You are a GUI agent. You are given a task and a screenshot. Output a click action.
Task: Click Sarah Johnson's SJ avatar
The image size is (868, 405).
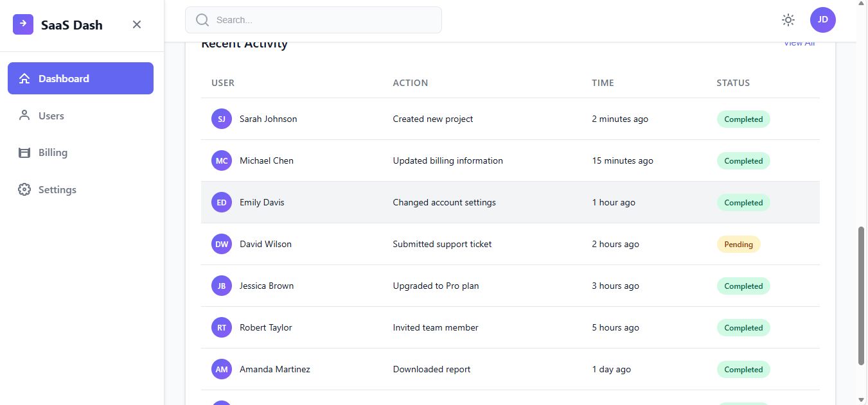pos(222,119)
